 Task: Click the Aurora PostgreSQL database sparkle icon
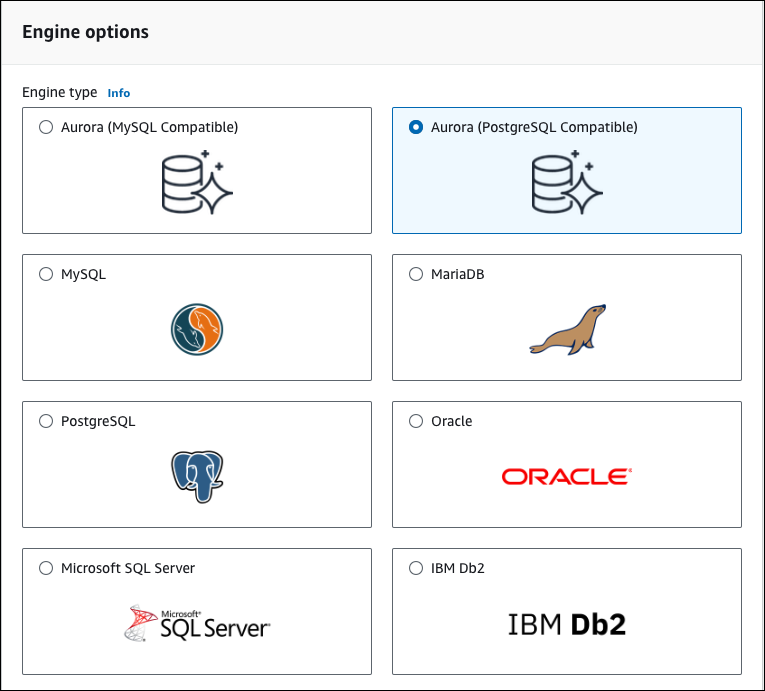pyautogui.click(x=567, y=182)
